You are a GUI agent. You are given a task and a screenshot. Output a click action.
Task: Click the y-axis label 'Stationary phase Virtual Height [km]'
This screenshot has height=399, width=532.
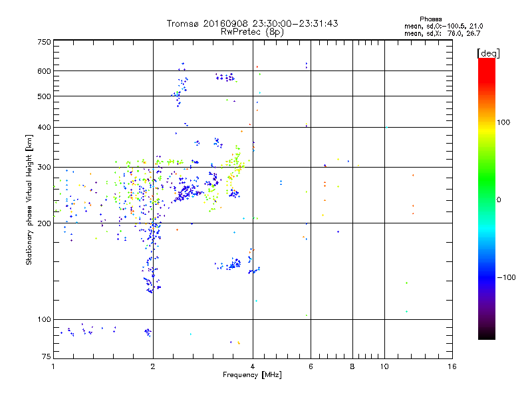tap(29, 200)
